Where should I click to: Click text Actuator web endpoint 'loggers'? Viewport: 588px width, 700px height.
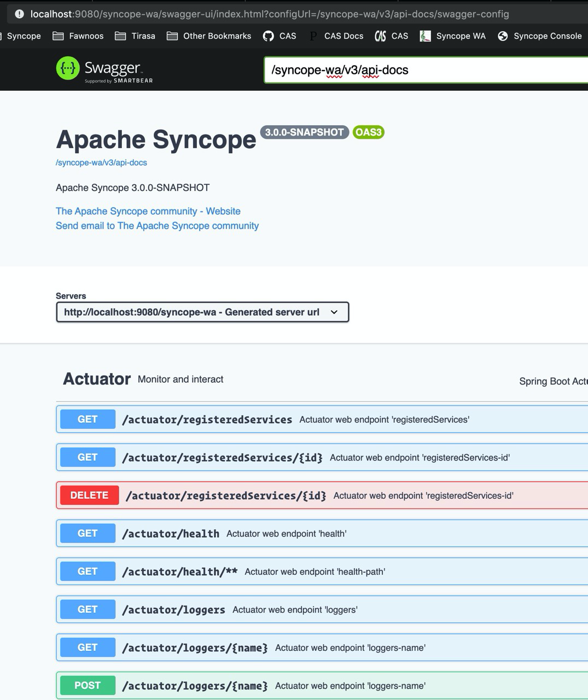coord(295,610)
